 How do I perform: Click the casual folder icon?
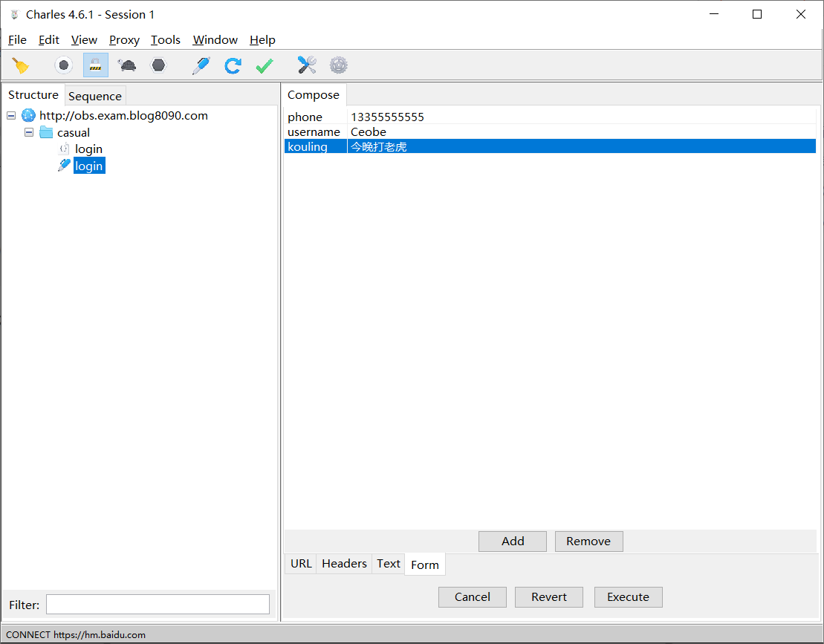tap(46, 132)
